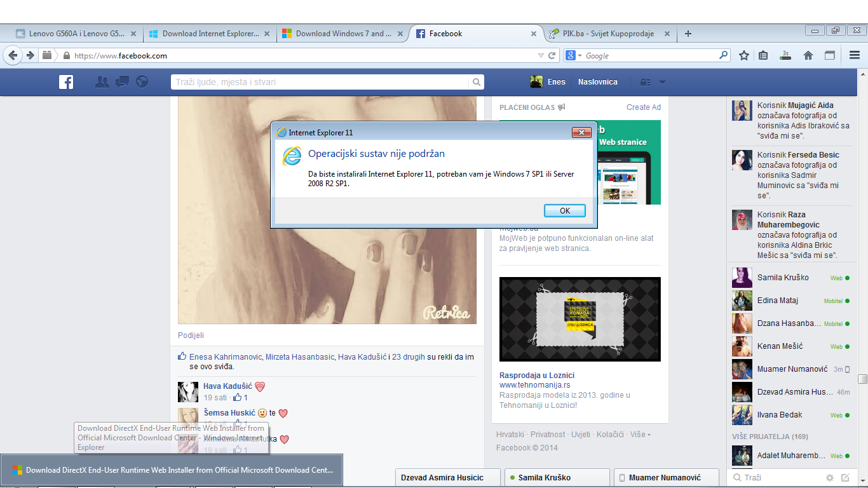Open Facebook messages icon
Viewport: 868px width, 488px height.
[122, 82]
